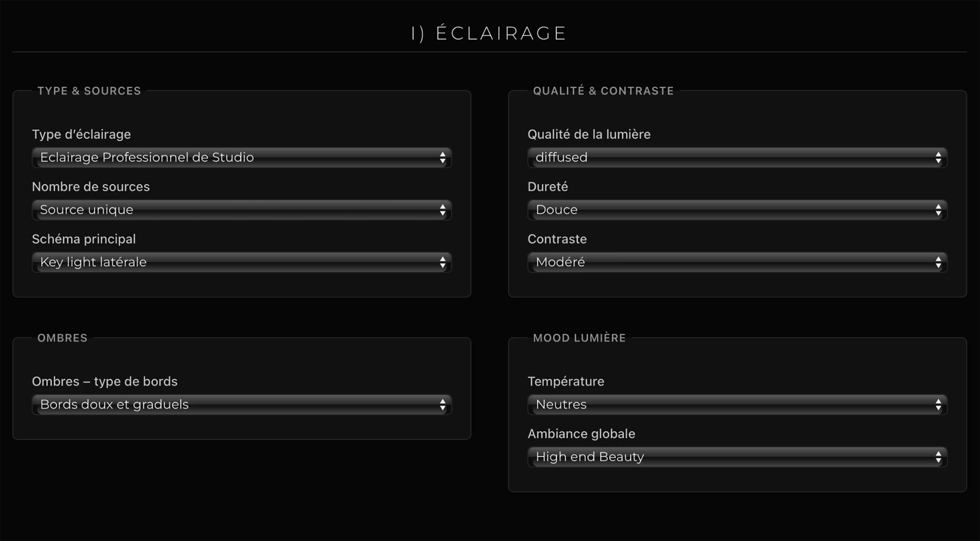Click the Type & Sources section heading

[x=89, y=91]
